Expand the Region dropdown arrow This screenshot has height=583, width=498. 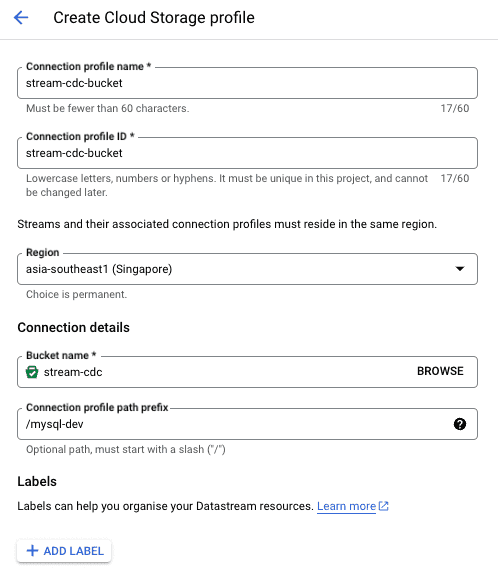tap(460, 269)
